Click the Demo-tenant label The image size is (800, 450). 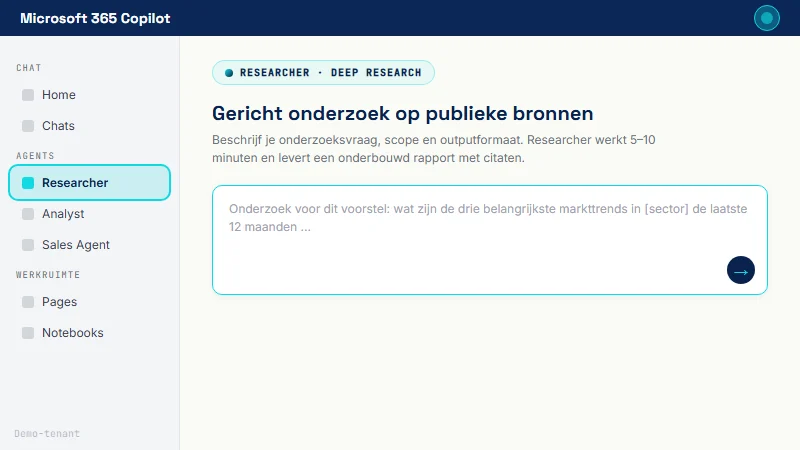[47, 434]
